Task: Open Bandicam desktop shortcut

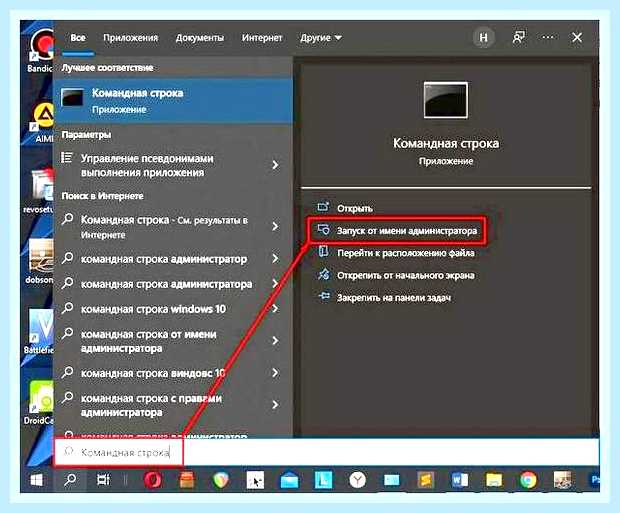Action: tap(40, 51)
